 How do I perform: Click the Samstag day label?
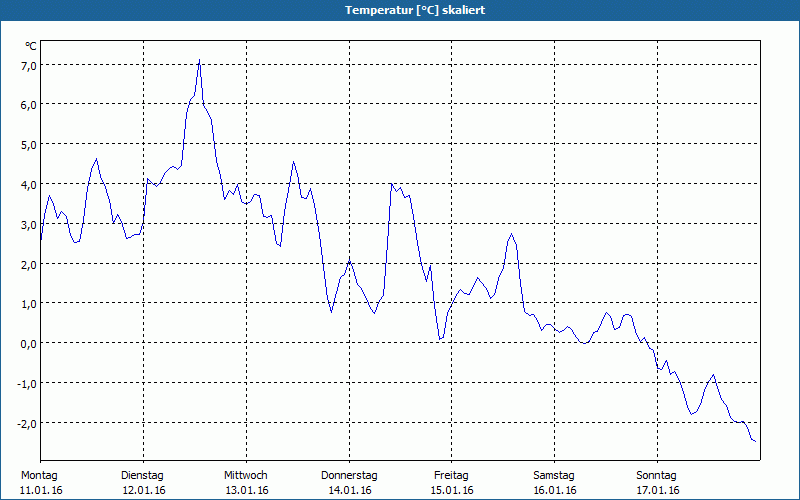click(x=554, y=476)
